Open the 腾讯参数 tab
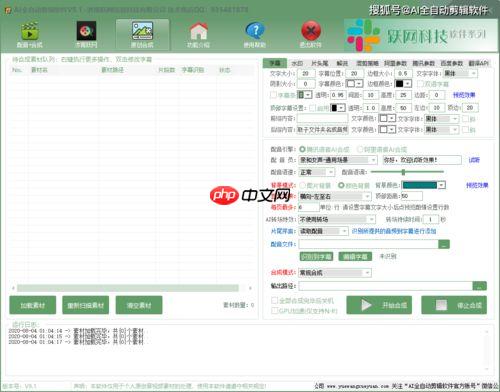Image resolution: width=500 pixels, height=392 pixels. coord(423,63)
